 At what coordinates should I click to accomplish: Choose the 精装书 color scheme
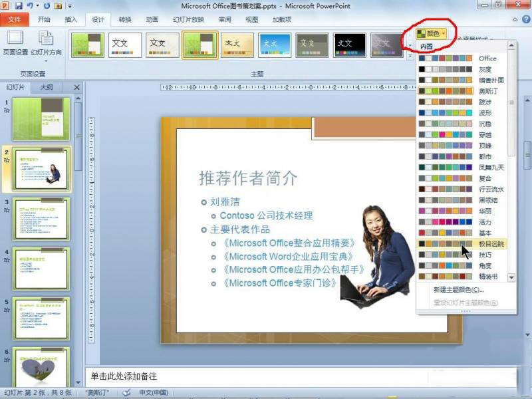(x=462, y=277)
